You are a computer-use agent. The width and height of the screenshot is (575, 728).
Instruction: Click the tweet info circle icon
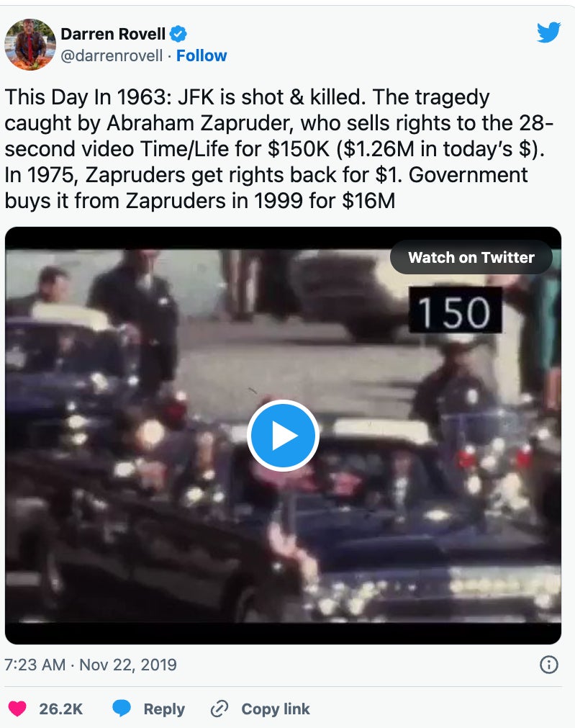point(548,665)
